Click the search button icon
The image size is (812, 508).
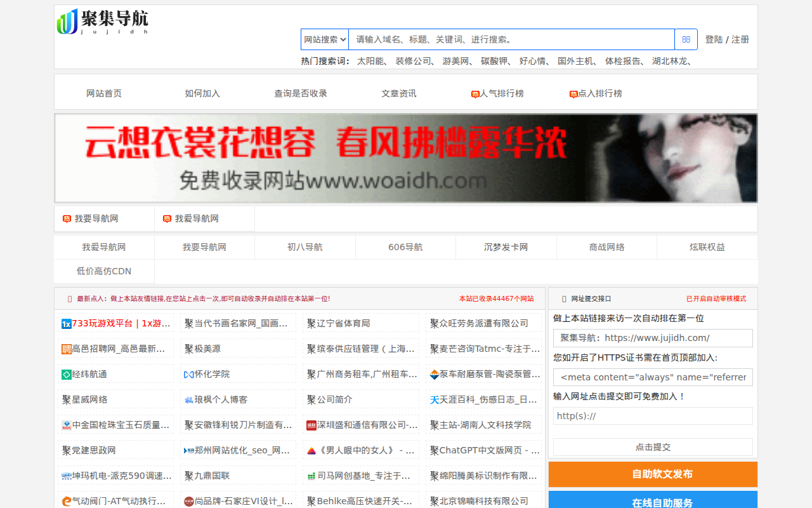(686, 39)
